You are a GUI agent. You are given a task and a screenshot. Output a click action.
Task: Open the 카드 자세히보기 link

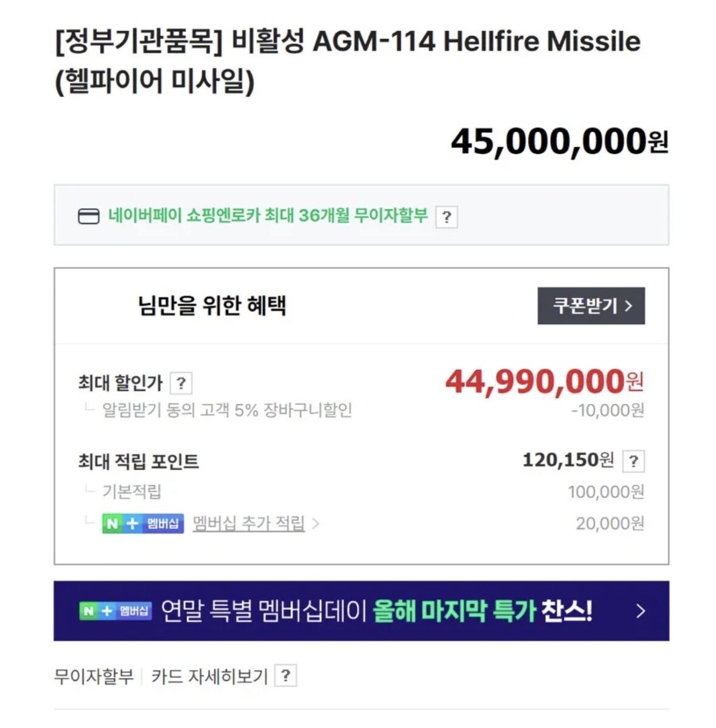click(210, 676)
